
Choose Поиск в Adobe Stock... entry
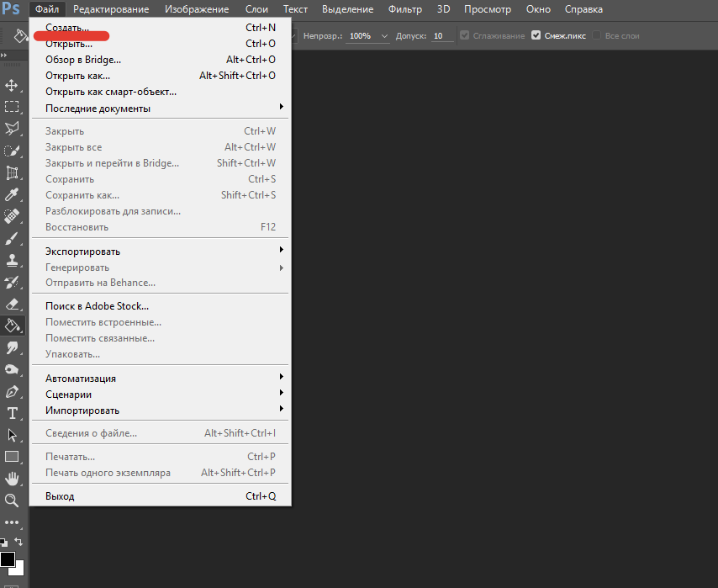[x=160, y=305]
